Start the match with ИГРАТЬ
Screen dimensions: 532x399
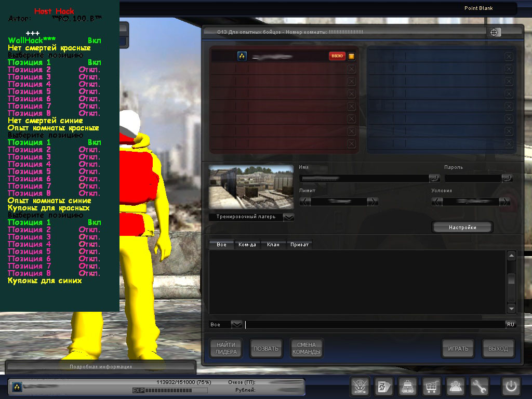point(458,349)
